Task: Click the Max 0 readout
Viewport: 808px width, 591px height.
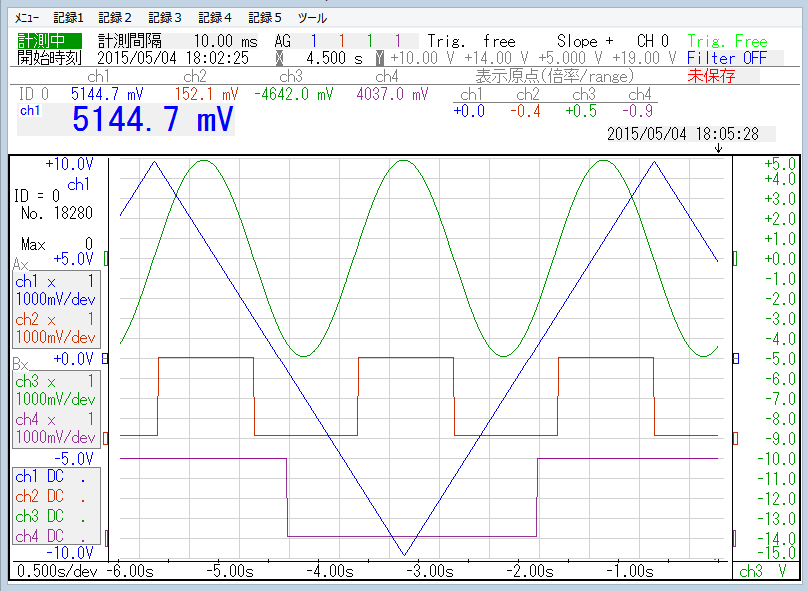Action: pos(57,244)
